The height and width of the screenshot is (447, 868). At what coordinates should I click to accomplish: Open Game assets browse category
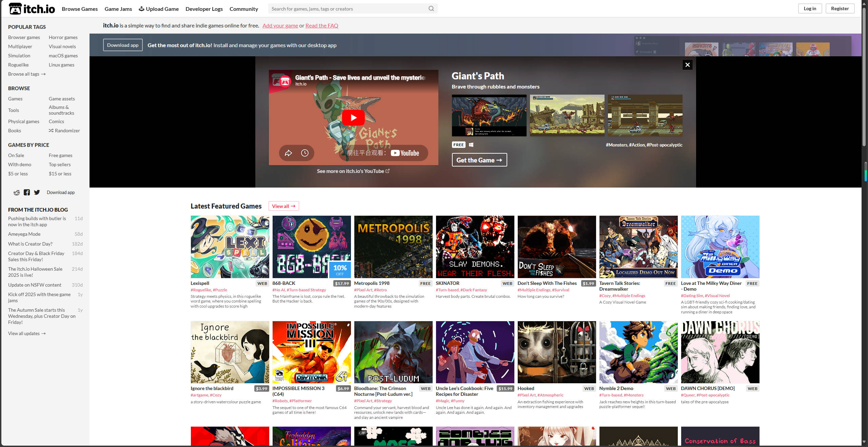pos(62,99)
